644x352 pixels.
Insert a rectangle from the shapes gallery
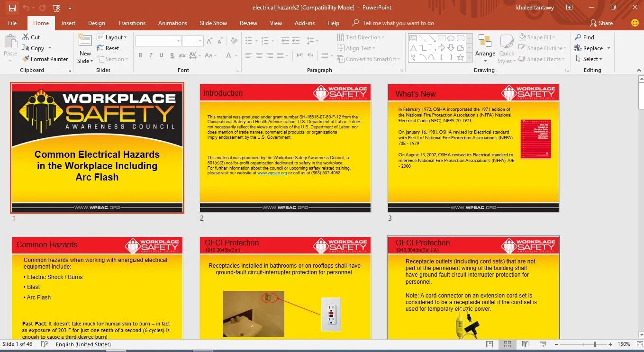coord(442,38)
